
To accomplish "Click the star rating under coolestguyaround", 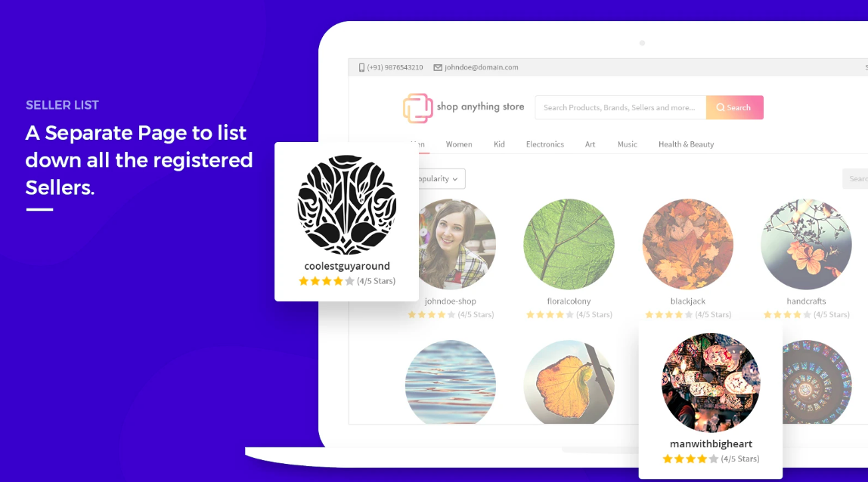I will click(x=326, y=281).
